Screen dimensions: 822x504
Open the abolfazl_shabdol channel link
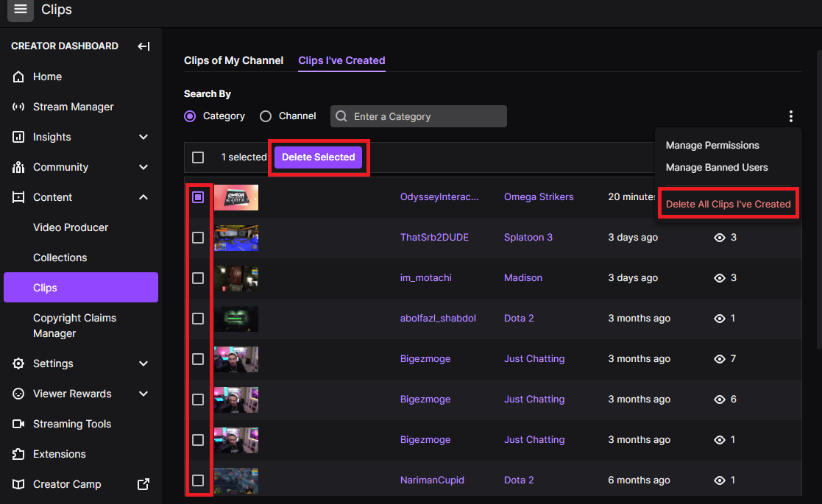pyautogui.click(x=439, y=319)
